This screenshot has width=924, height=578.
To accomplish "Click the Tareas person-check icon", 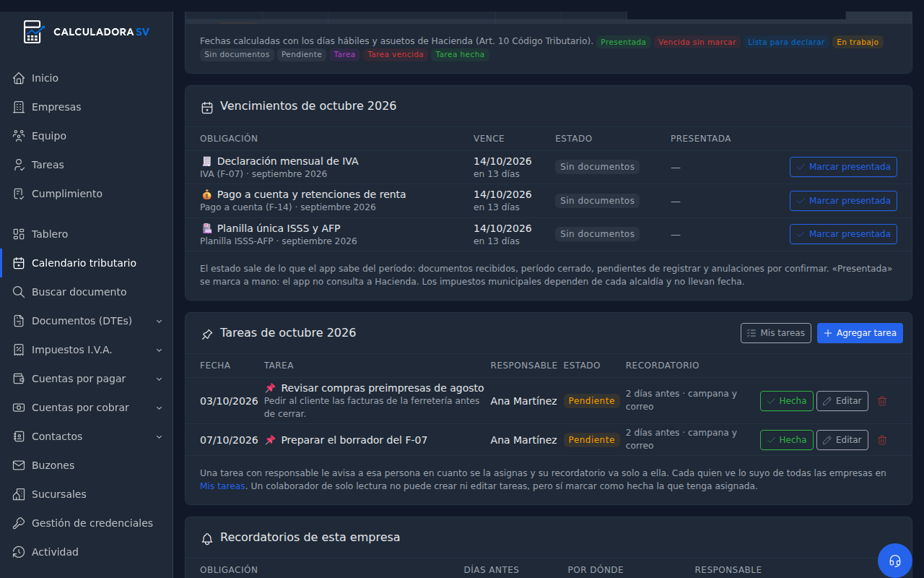I will coord(19,165).
